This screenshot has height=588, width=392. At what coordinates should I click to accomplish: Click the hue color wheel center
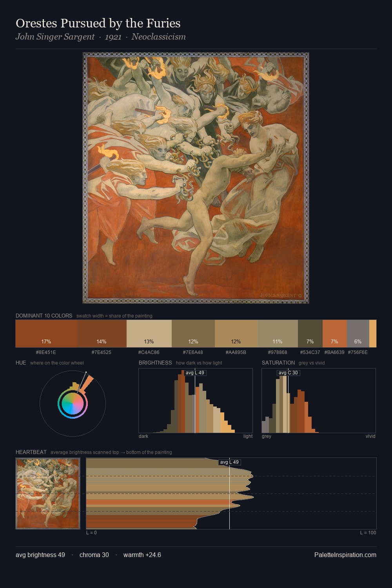tap(73, 403)
